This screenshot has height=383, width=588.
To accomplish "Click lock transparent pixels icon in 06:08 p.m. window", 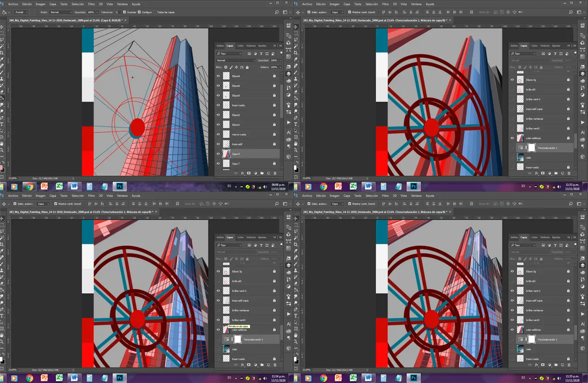I will click(226, 68).
